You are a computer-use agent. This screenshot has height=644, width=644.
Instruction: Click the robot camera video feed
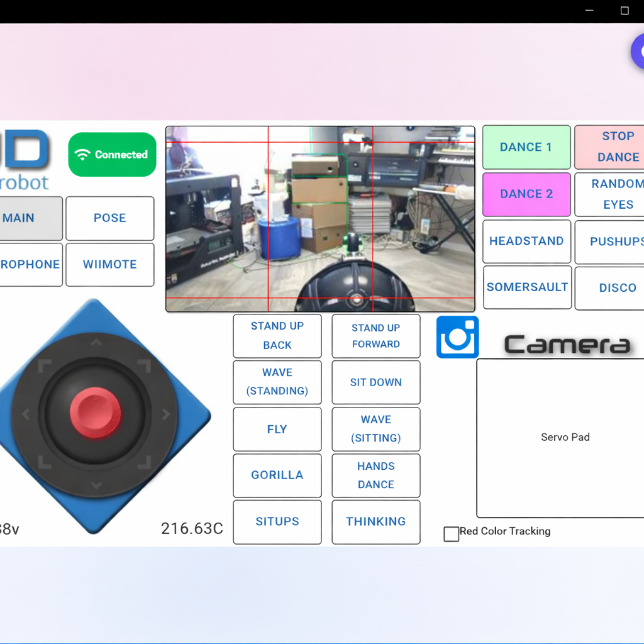pos(320,219)
